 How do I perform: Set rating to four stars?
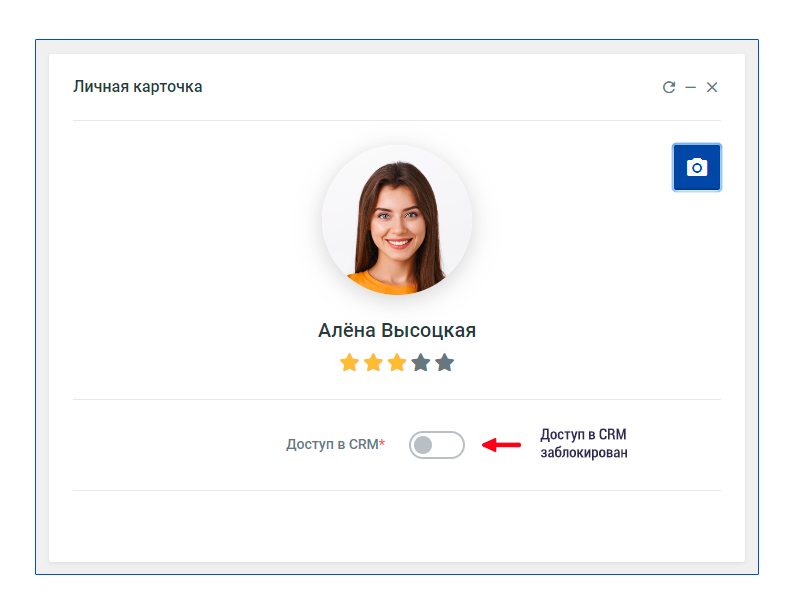421,363
